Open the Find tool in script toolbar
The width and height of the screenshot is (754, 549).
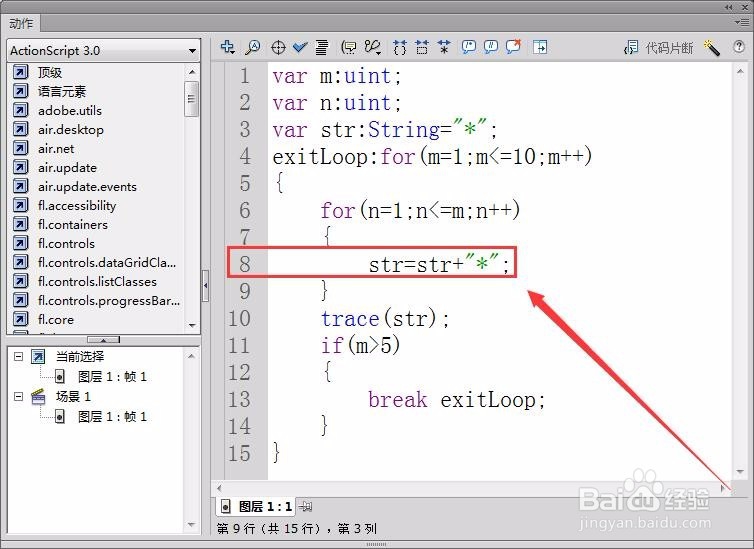click(x=252, y=47)
